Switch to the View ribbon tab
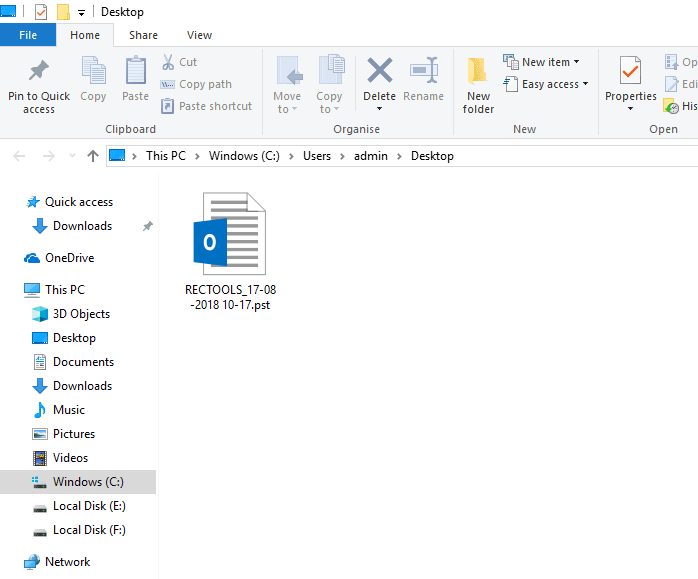Viewport: 698px width, 579px height. (x=199, y=35)
